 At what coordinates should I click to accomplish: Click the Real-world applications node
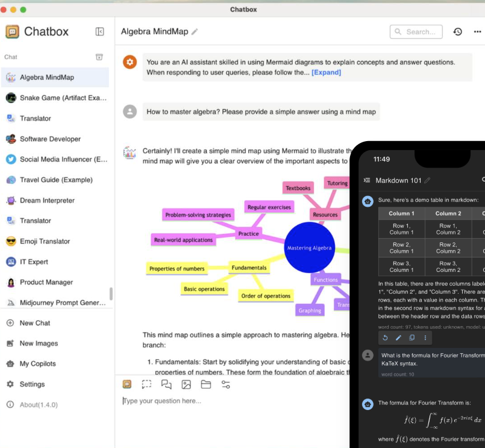pyautogui.click(x=183, y=239)
